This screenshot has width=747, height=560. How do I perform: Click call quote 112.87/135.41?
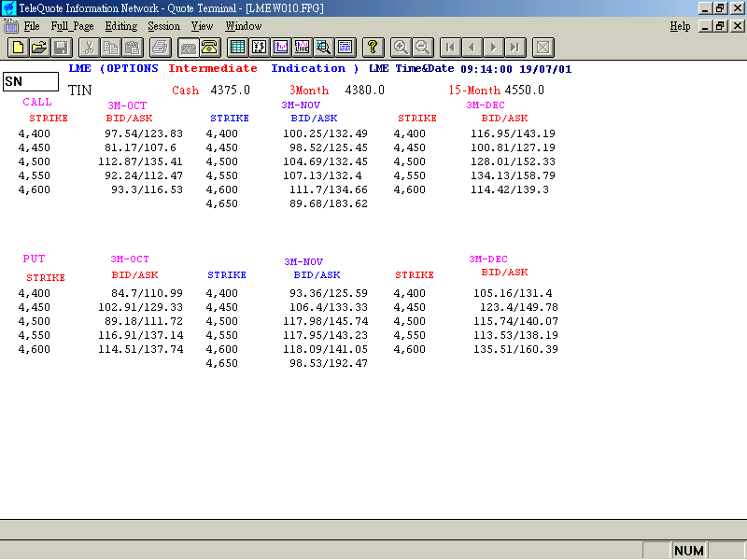140,161
